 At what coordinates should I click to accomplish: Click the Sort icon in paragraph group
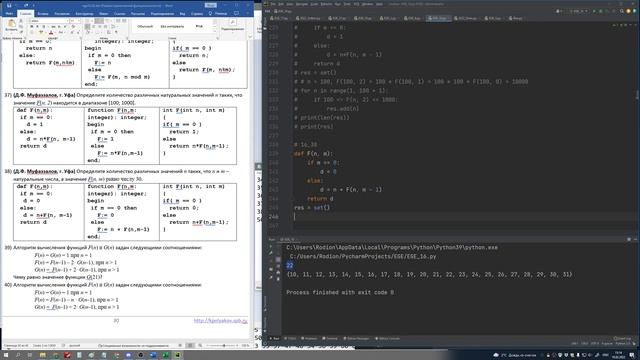(x=109, y=32)
